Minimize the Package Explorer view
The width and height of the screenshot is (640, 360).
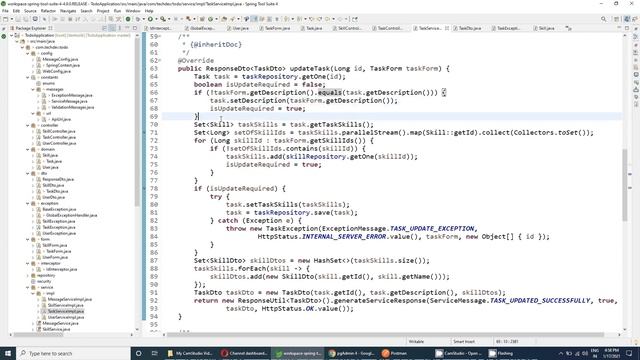point(127,28)
